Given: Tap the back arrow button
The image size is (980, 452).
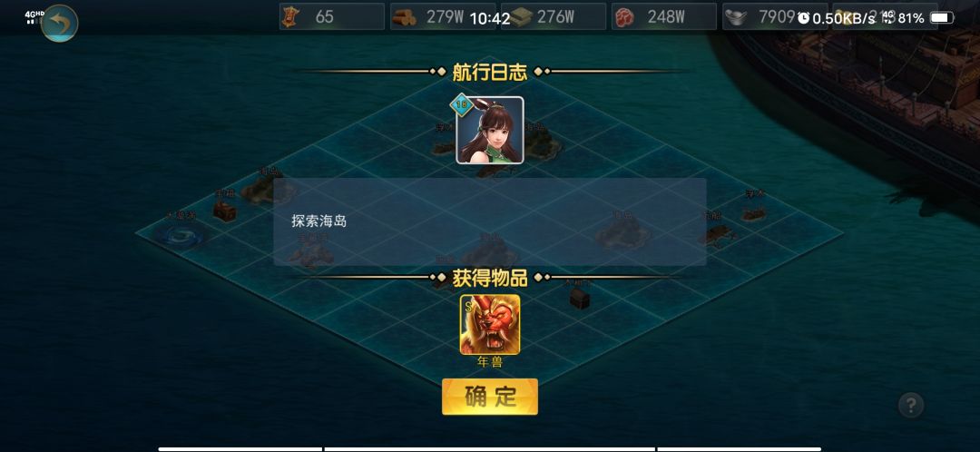Looking at the screenshot, I should [59, 23].
